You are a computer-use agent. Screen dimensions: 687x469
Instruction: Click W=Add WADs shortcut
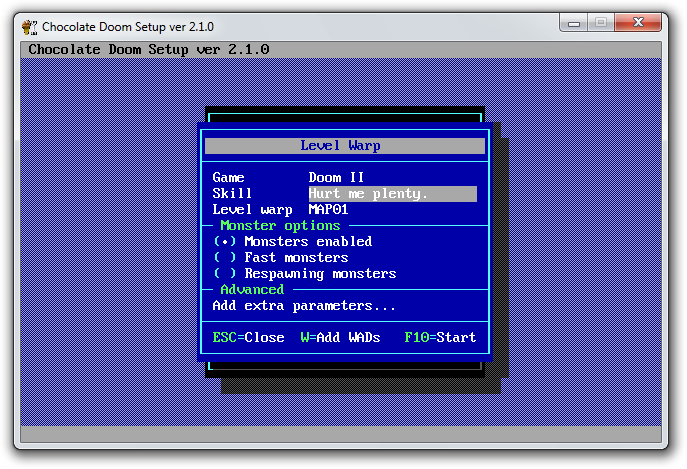coord(340,338)
